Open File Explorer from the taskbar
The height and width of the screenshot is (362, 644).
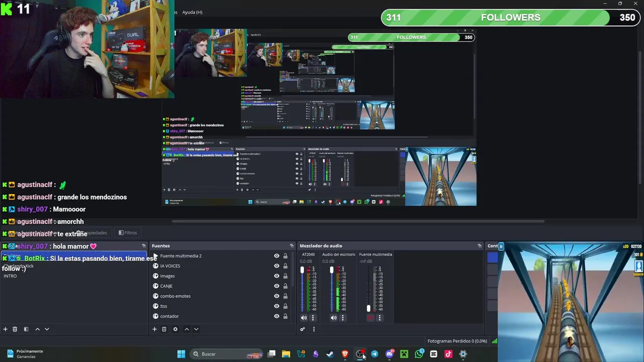pos(286,354)
